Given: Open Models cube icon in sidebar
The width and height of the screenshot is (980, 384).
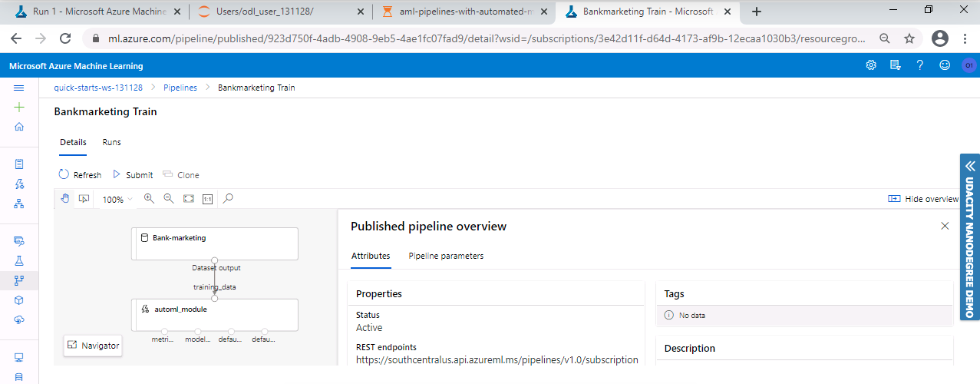Looking at the screenshot, I should tap(19, 300).
